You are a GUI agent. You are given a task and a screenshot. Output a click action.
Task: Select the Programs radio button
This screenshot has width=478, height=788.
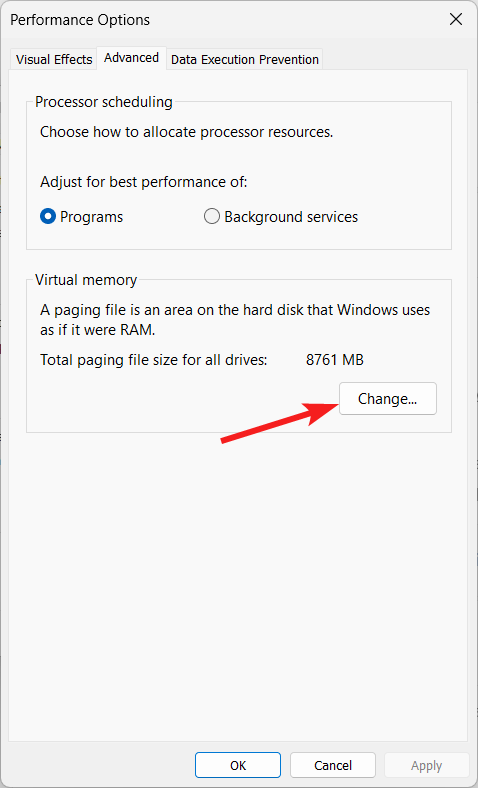81,217
